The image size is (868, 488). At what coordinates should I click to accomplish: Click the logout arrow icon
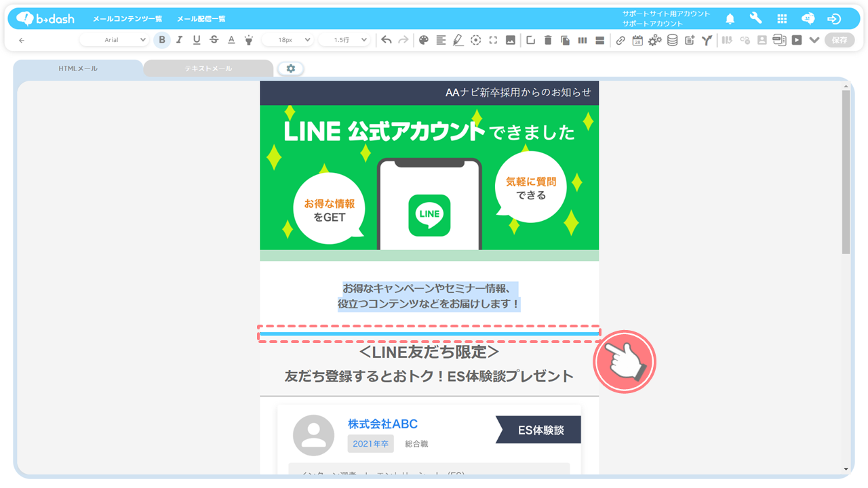[x=834, y=19]
